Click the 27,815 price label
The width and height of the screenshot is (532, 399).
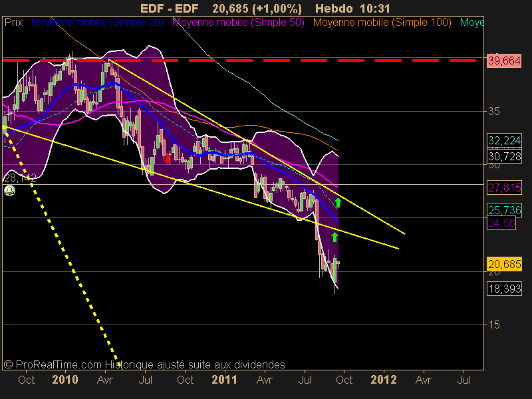coord(504,188)
